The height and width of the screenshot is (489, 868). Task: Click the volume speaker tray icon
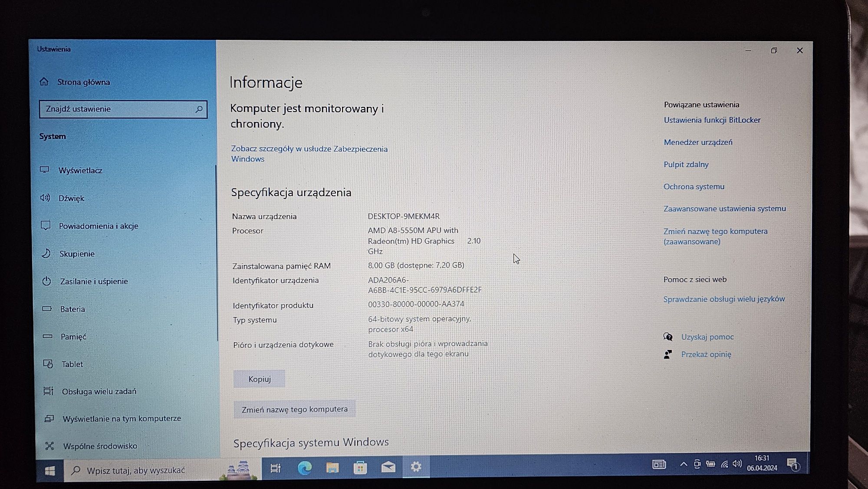737,464
